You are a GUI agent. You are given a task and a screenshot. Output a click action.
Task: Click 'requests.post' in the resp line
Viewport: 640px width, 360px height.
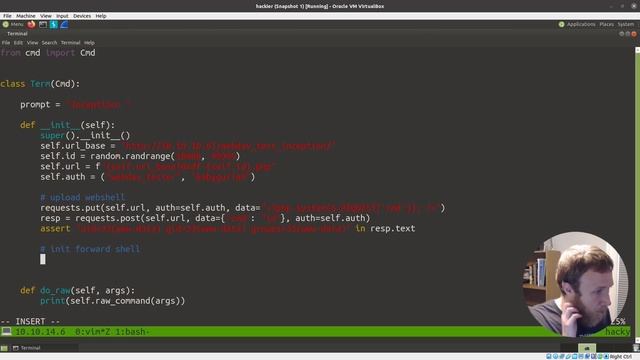[108, 218]
